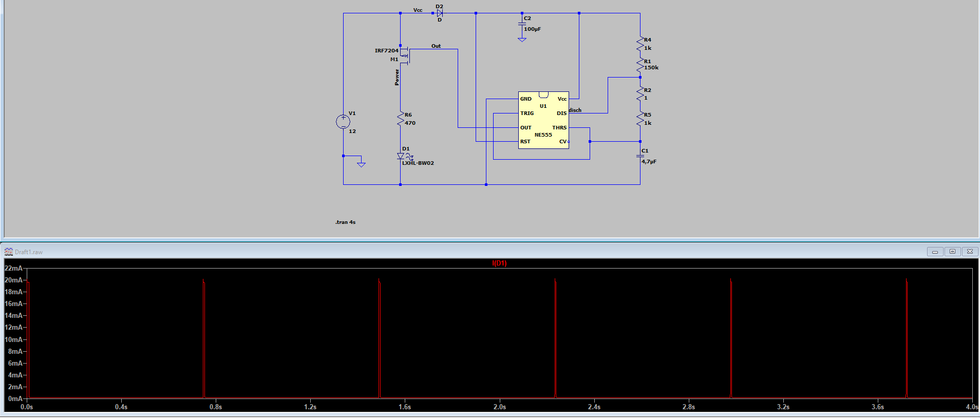Select the R5 1k resistor
The image size is (980, 418).
[640, 119]
